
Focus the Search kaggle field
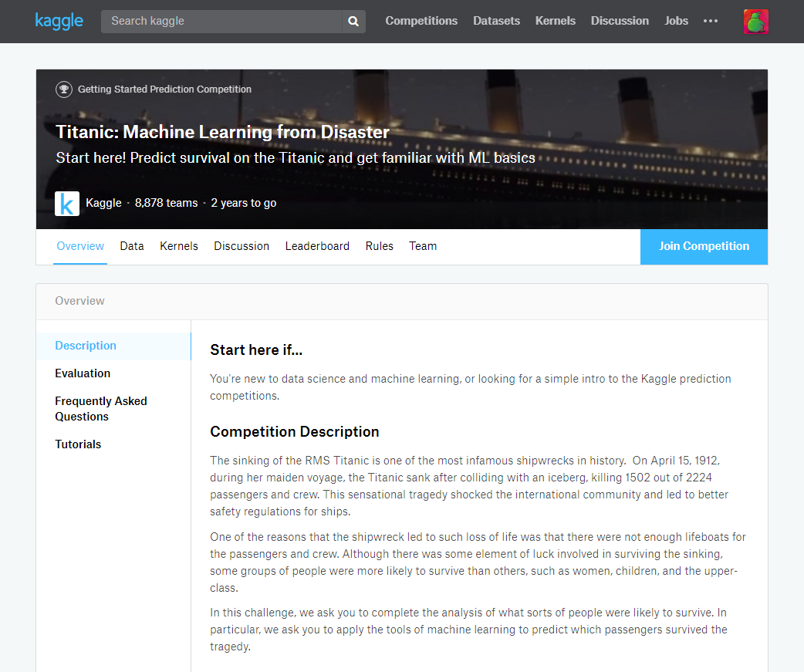click(x=221, y=21)
